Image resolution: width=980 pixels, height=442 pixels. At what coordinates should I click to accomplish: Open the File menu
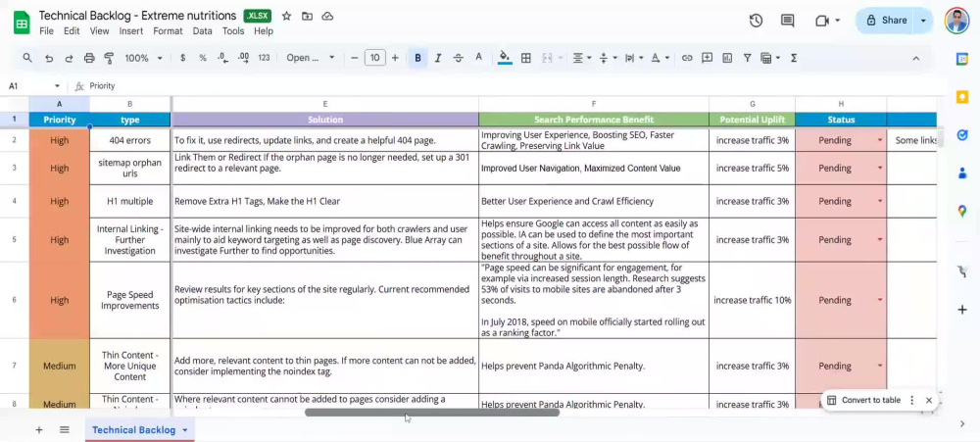(46, 30)
